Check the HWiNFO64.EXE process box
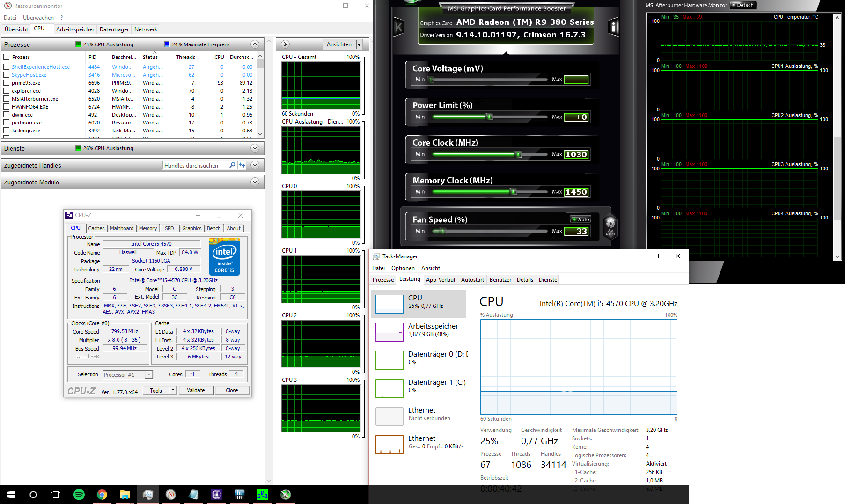This screenshot has height=504, width=845. tap(7, 107)
